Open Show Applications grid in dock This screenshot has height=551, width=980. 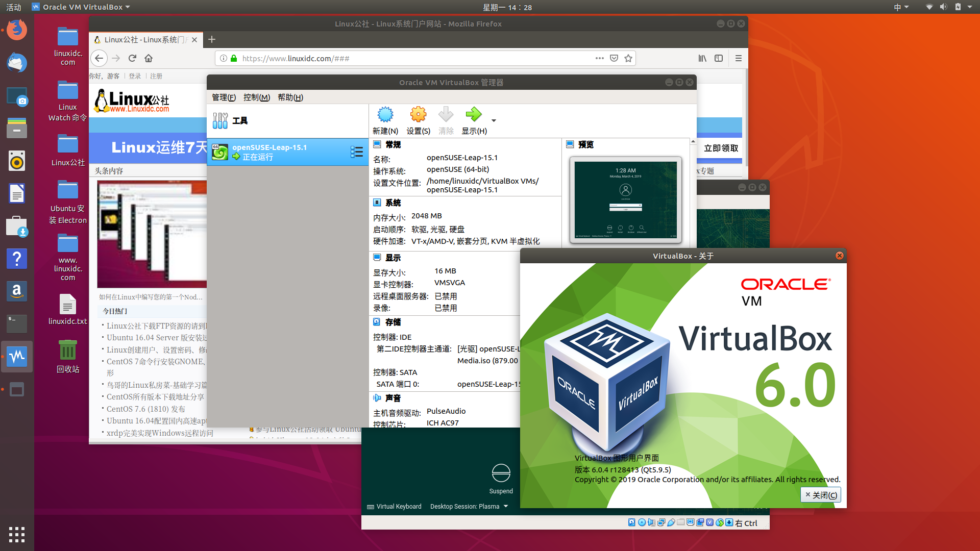(17, 534)
